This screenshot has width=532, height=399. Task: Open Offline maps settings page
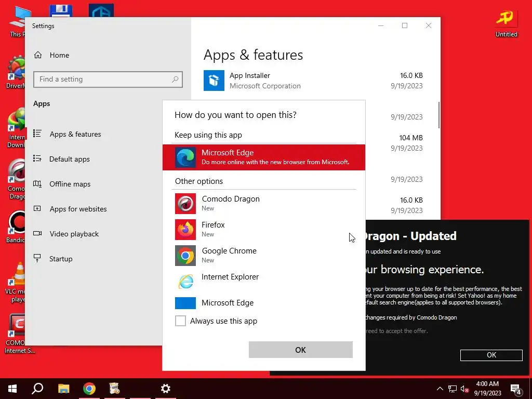coord(70,184)
